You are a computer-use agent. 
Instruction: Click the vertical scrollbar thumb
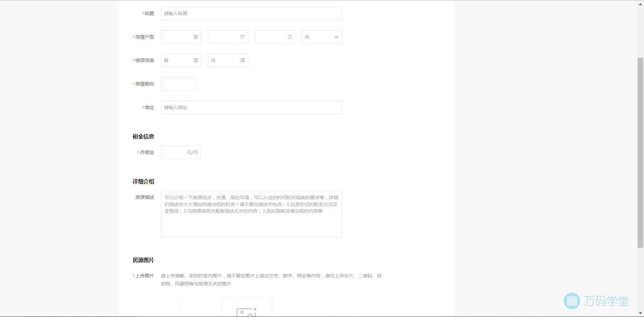(640, 152)
